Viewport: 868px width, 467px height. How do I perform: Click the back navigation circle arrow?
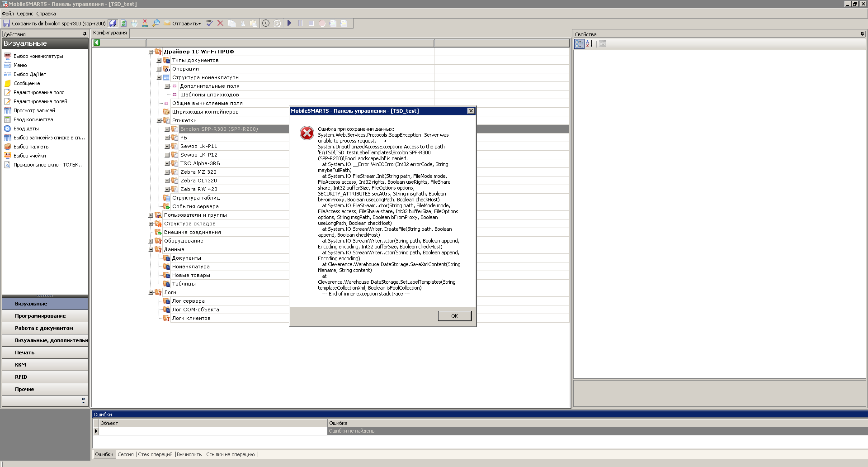pos(266,23)
